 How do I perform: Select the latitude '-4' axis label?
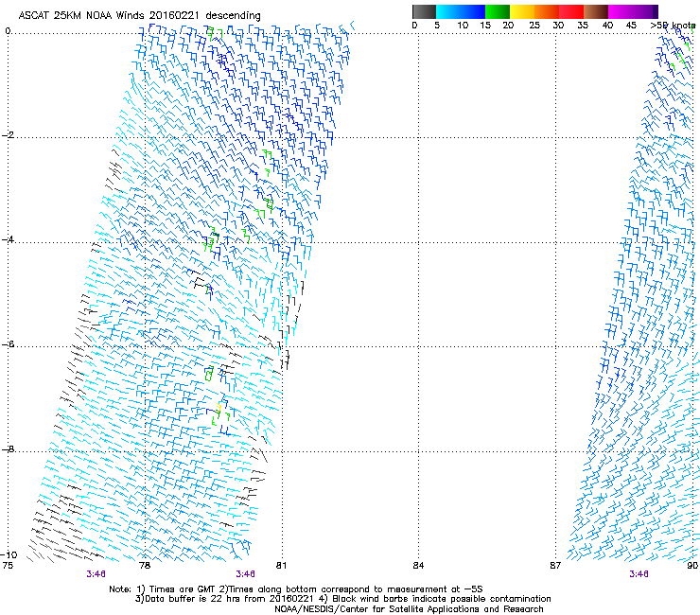(x=8, y=239)
